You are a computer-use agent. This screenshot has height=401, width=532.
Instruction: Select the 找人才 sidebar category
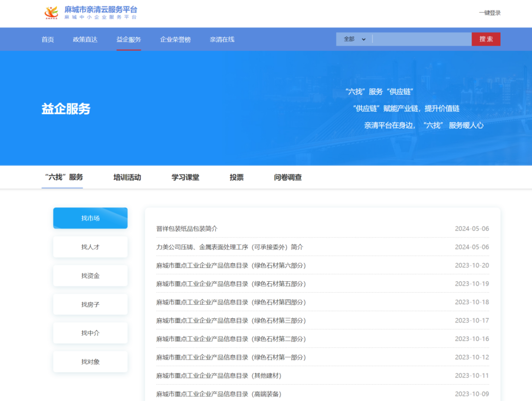pos(90,246)
